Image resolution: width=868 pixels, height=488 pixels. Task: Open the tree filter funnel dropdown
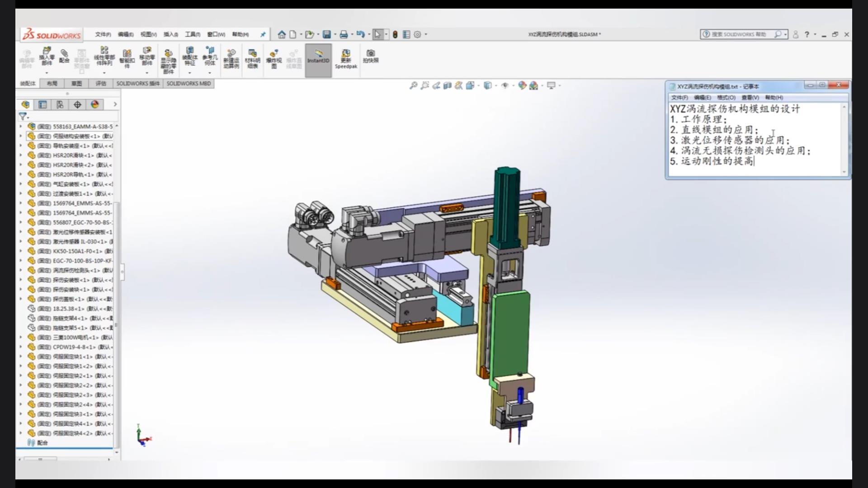click(24, 117)
